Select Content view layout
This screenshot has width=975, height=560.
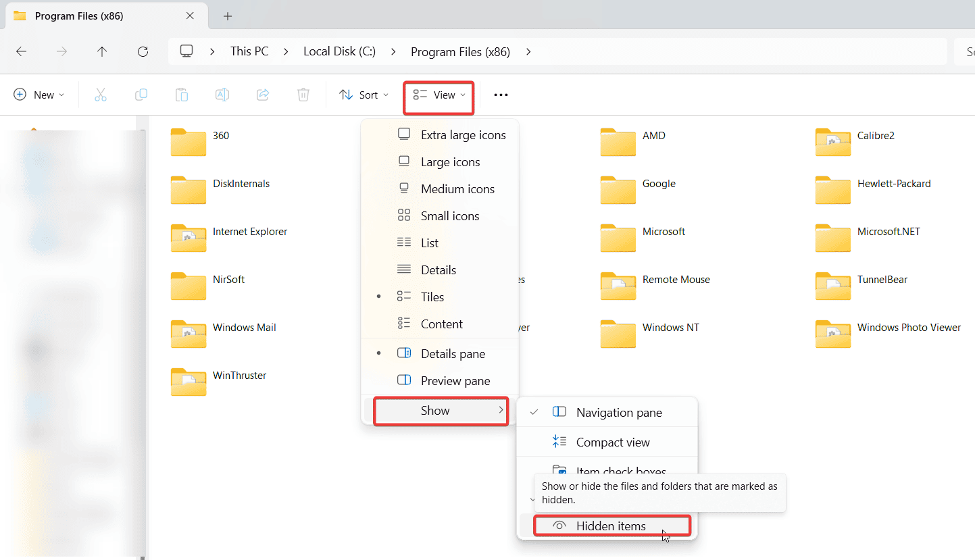(x=440, y=324)
